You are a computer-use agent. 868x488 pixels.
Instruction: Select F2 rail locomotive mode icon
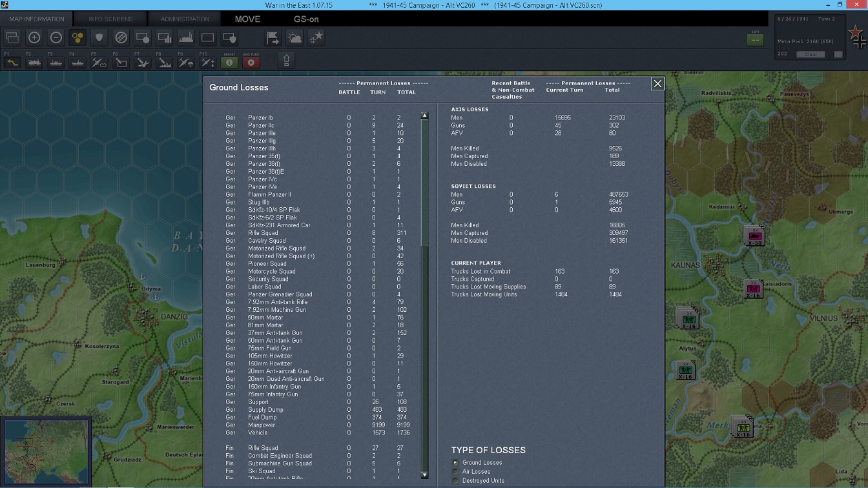[34, 62]
